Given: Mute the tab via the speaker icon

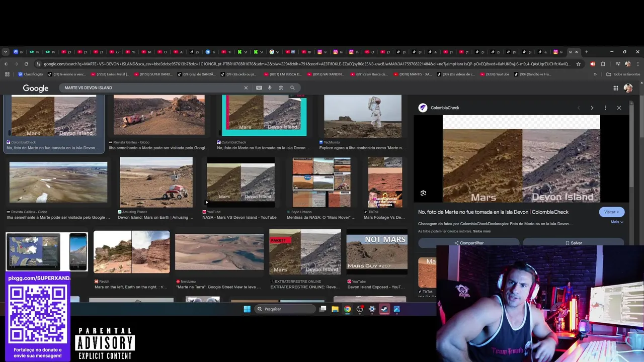Looking at the screenshot, I should click(592, 64).
